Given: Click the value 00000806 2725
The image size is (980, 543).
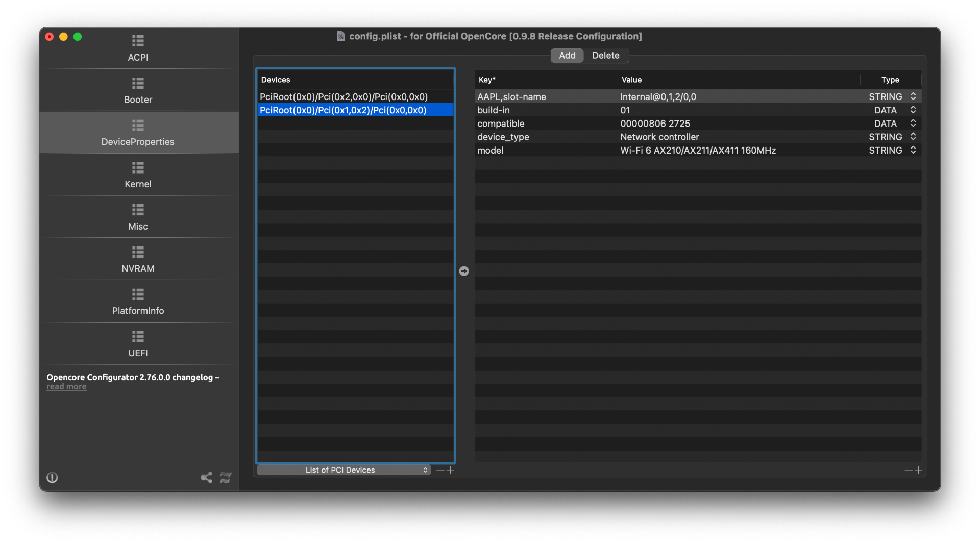Looking at the screenshot, I should tap(655, 124).
